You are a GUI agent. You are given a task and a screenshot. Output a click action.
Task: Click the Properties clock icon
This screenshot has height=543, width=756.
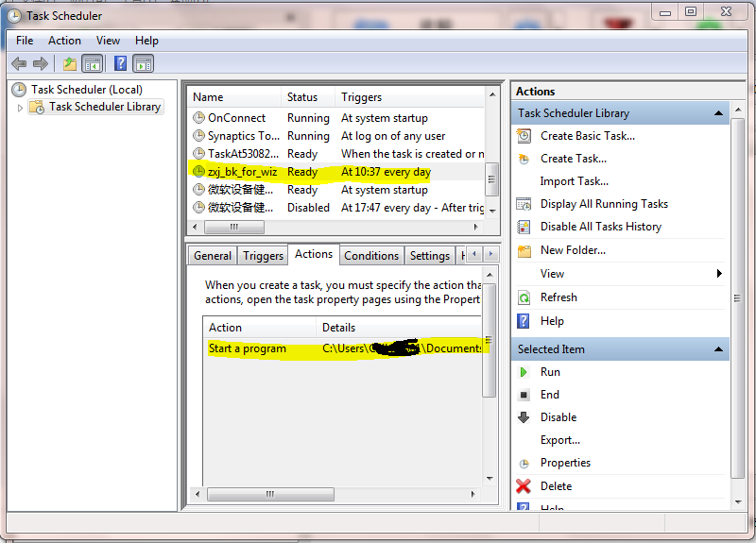click(x=524, y=464)
